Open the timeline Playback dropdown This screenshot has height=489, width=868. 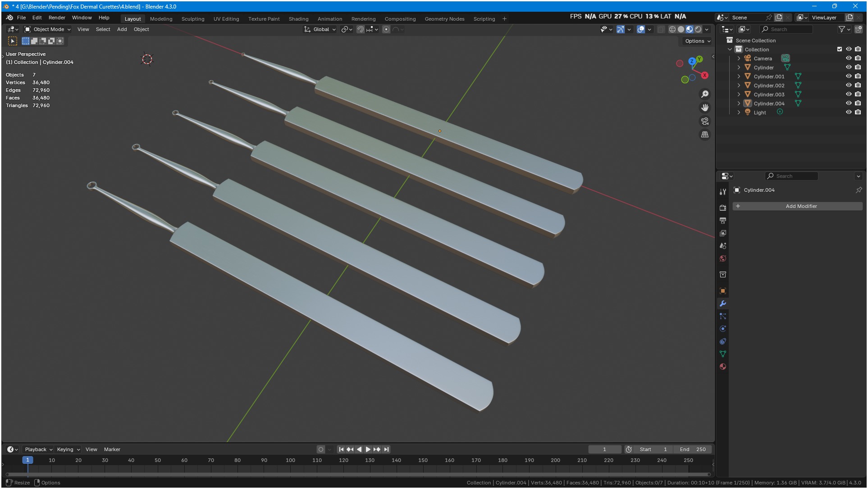[x=39, y=449]
